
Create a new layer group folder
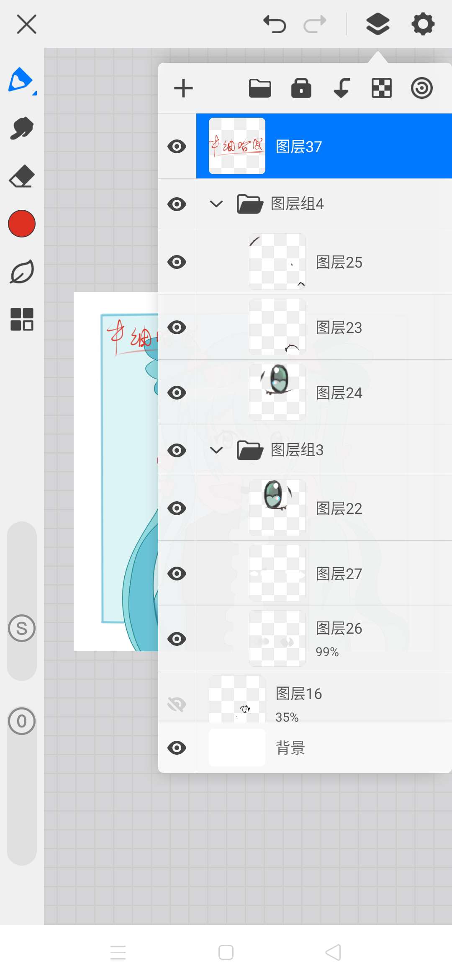point(260,88)
